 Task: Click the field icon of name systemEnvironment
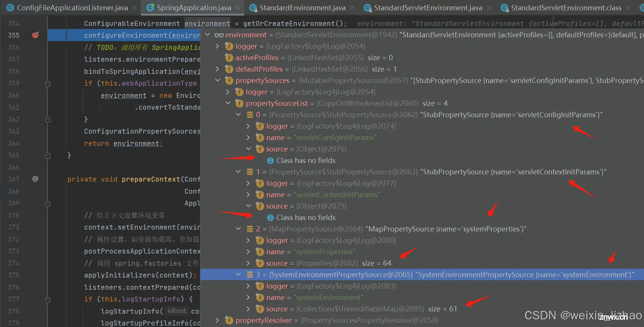pos(260,297)
